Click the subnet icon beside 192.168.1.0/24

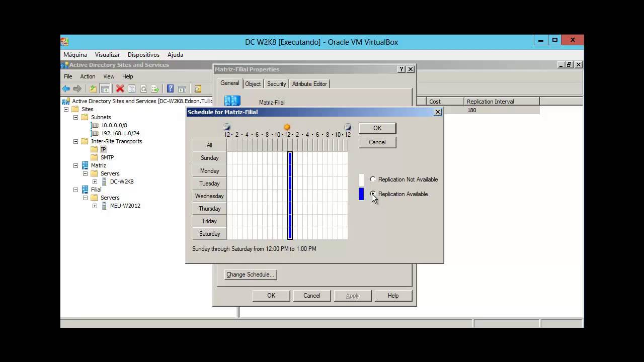coord(95,133)
